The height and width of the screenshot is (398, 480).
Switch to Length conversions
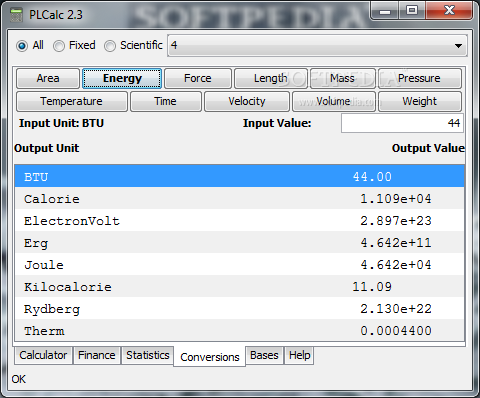[x=270, y=78]
